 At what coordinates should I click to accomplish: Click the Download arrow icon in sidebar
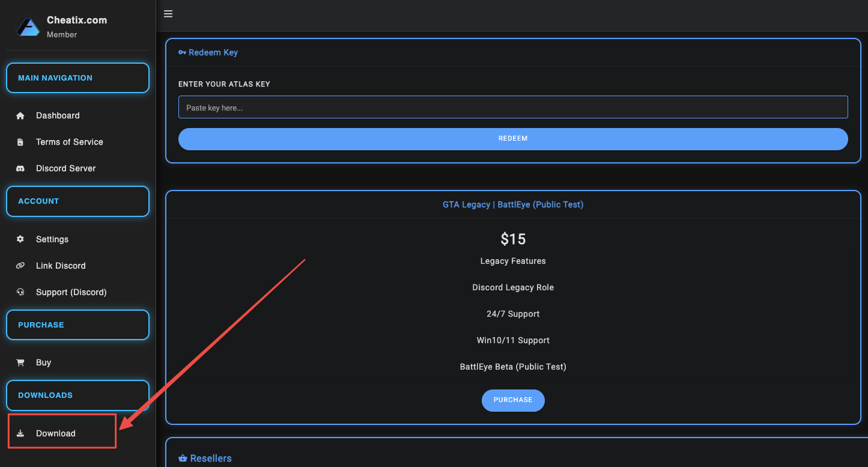pyautogui.click(x=20, y=433)
